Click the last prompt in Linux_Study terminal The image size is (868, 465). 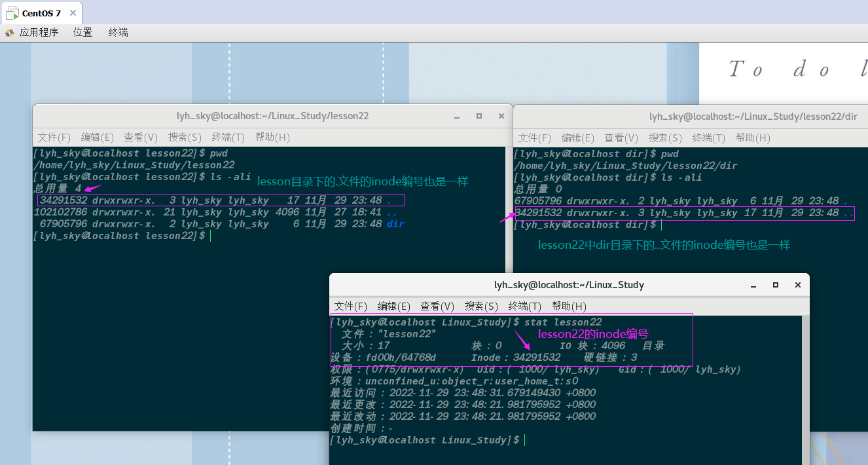(x=425, y=440)
